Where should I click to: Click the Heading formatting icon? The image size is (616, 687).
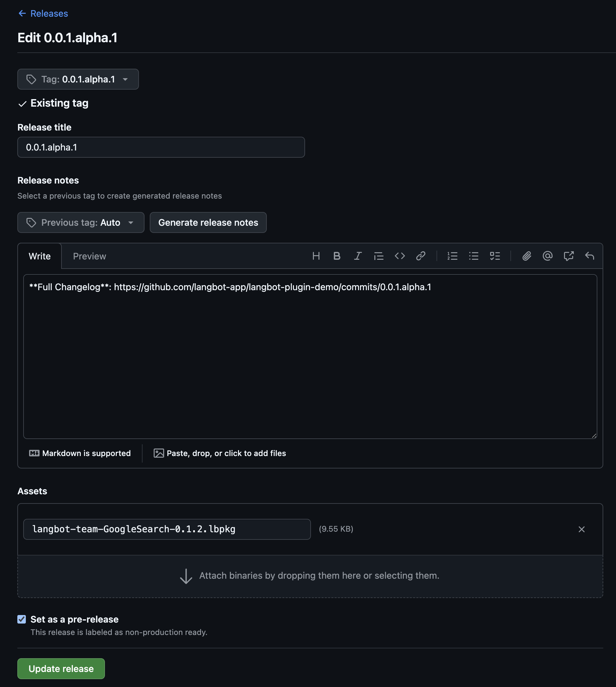(316, 256)
